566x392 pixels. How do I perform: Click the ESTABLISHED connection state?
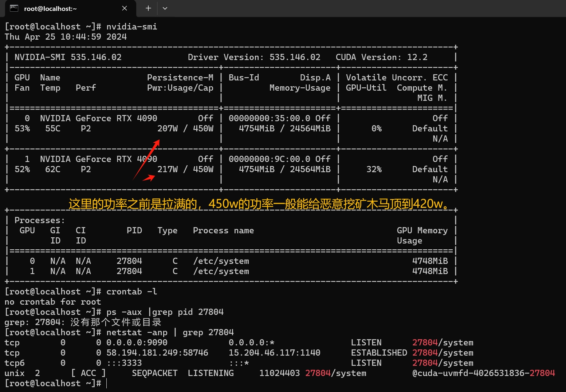(379, 353)
